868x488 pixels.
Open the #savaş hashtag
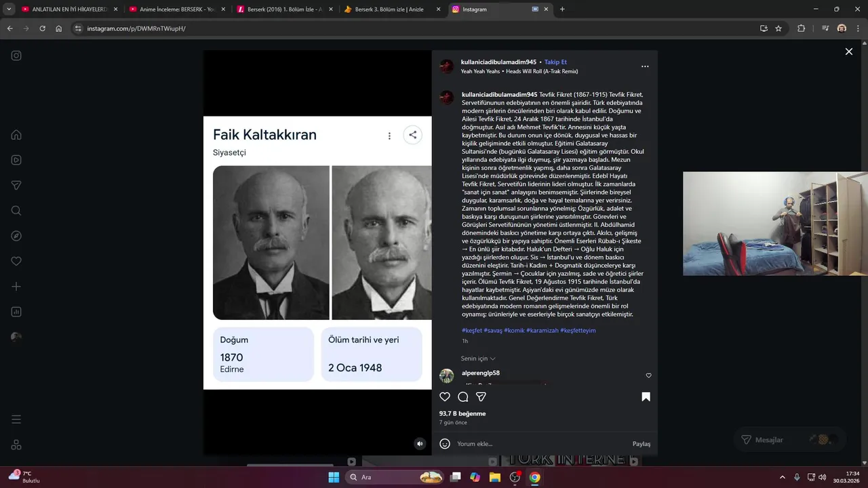coord(493,330)
